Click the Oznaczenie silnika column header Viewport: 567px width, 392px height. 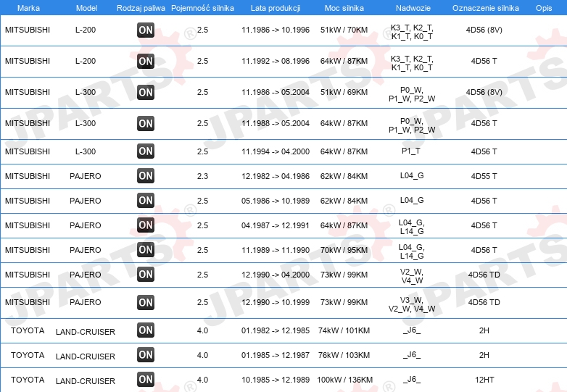click(486, 8)
